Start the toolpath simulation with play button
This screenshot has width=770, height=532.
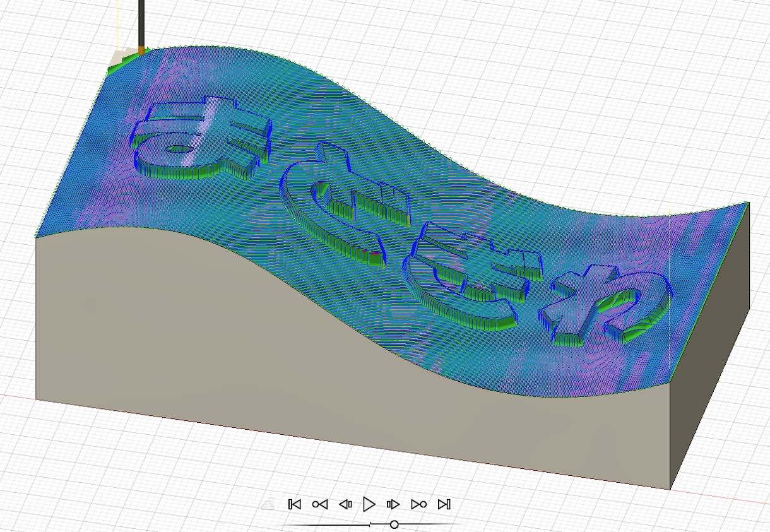[x=369, y=504]
